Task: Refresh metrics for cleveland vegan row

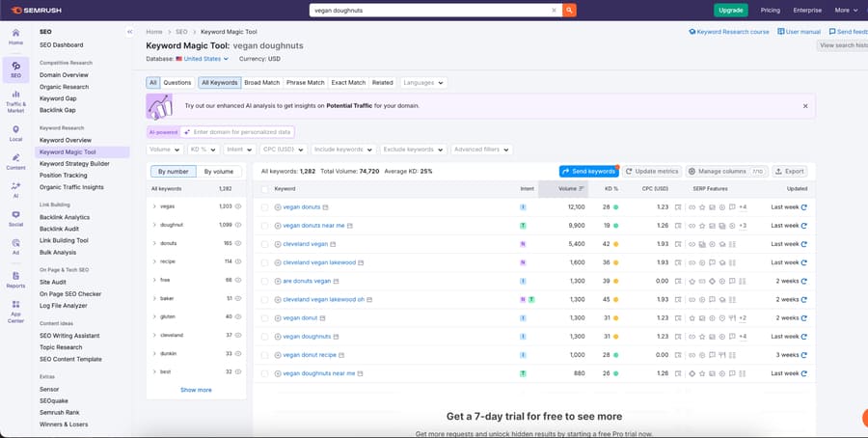Action: (803, 244)
